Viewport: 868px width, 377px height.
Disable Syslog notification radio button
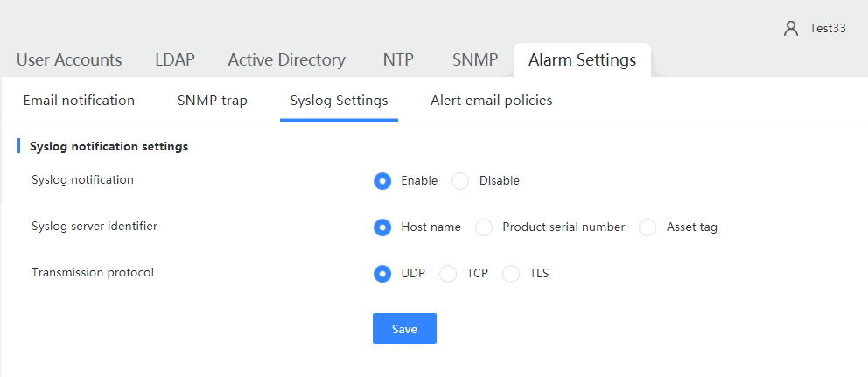tap(460, 181)
